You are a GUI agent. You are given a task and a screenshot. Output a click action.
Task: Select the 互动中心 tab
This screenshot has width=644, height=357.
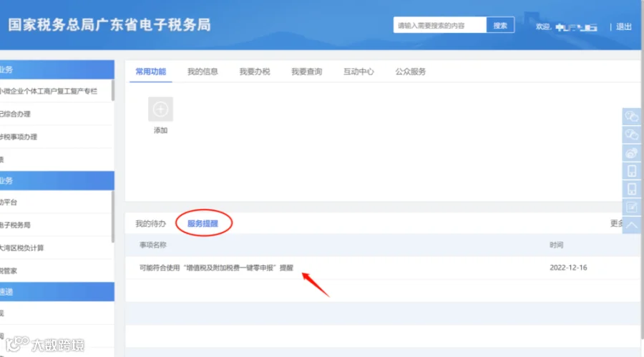358,72
